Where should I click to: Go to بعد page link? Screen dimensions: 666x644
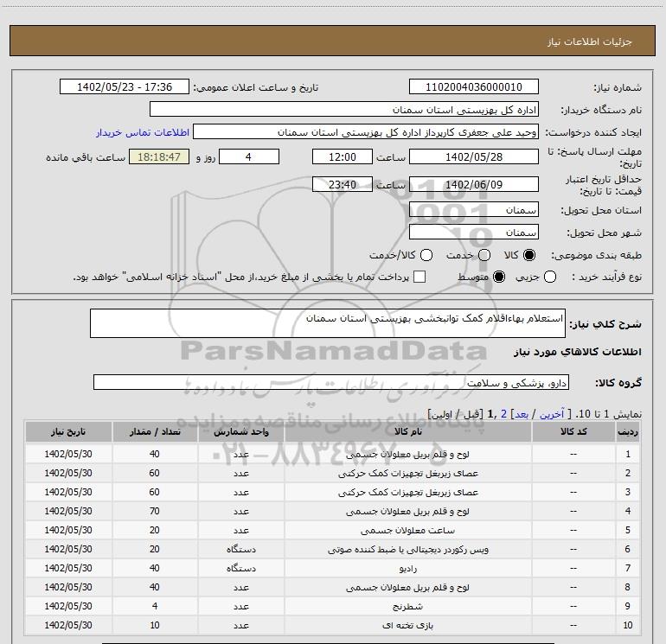522,414
